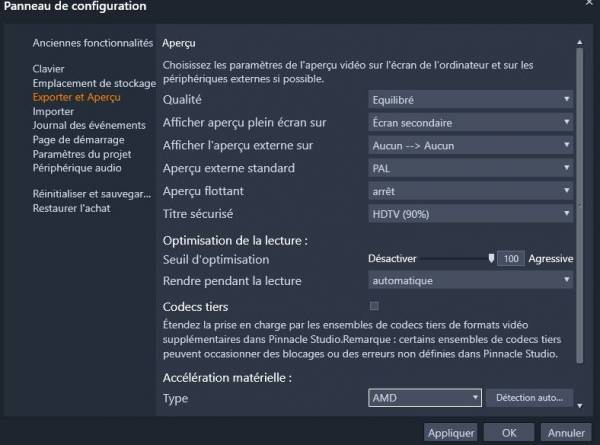Enable the Codecs tiers checkbox
600x445 pixels.
click(x=374, y=306)
